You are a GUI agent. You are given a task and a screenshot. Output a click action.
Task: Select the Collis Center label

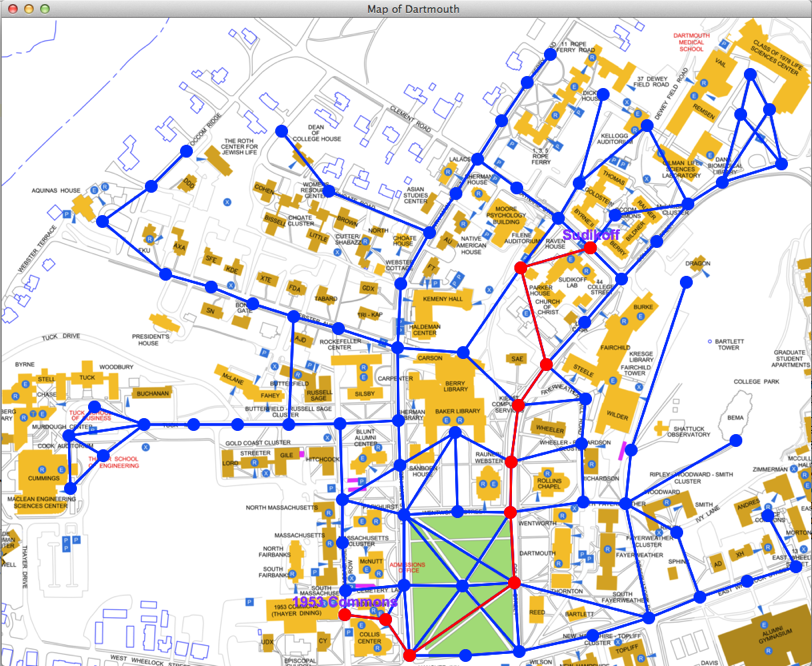pos(369,638)
